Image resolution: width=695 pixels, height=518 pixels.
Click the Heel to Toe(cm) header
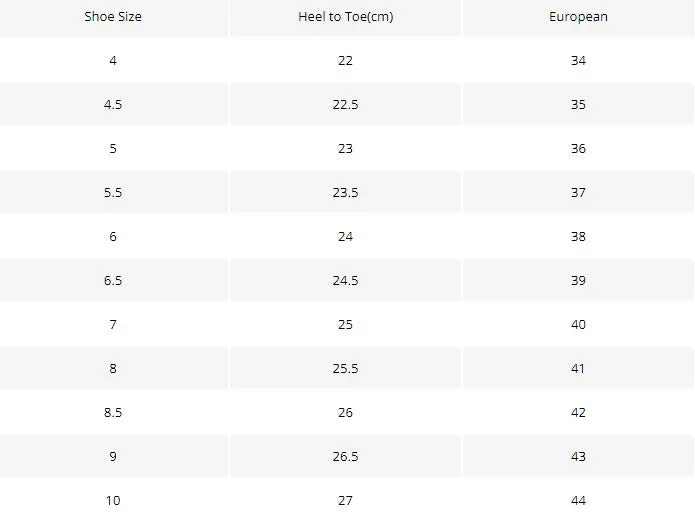pos(345,17)
